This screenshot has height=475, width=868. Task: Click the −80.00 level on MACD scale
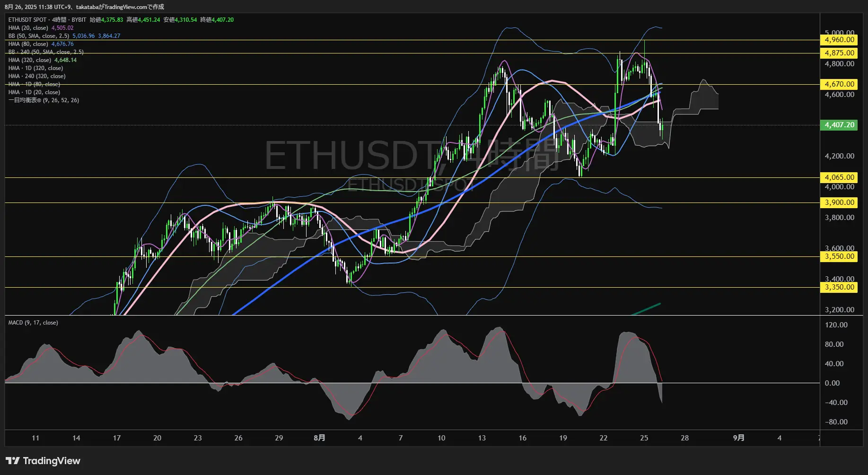[x=836, y=422]
